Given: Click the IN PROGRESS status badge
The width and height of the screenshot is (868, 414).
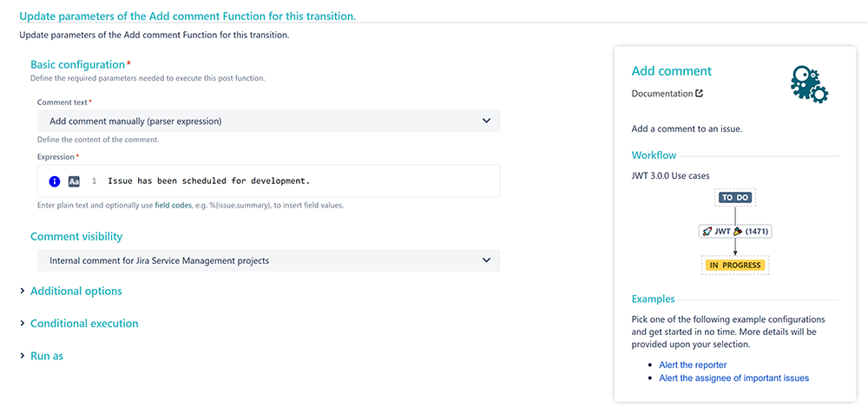Looking at the screenshot, I should coord(734,265).
